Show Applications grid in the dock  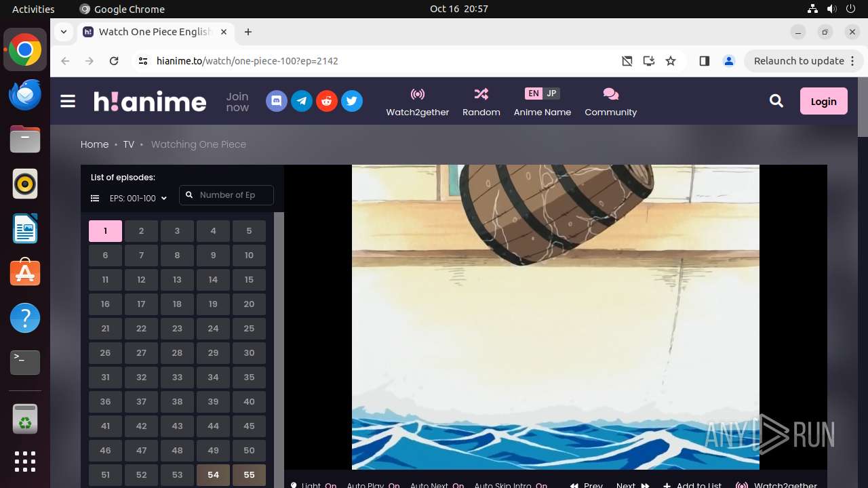coord(25,462)
